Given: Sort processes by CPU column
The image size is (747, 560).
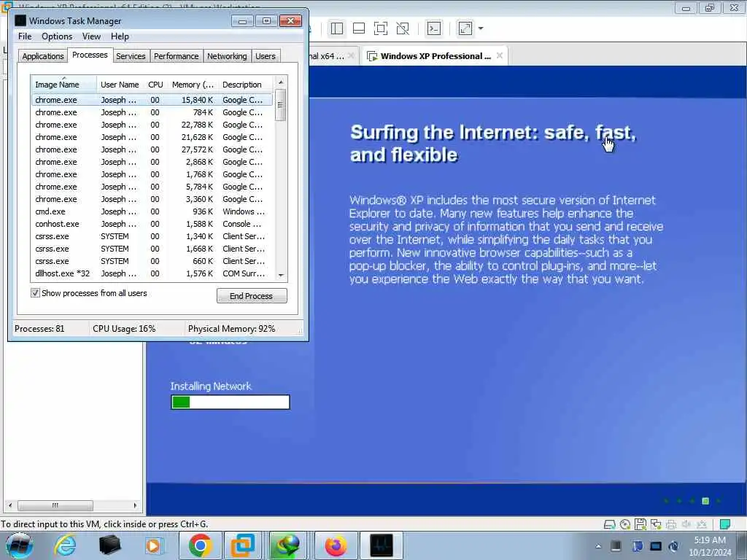Looking at the screenshot, I should pyautogui.click(x=155, y=85).
